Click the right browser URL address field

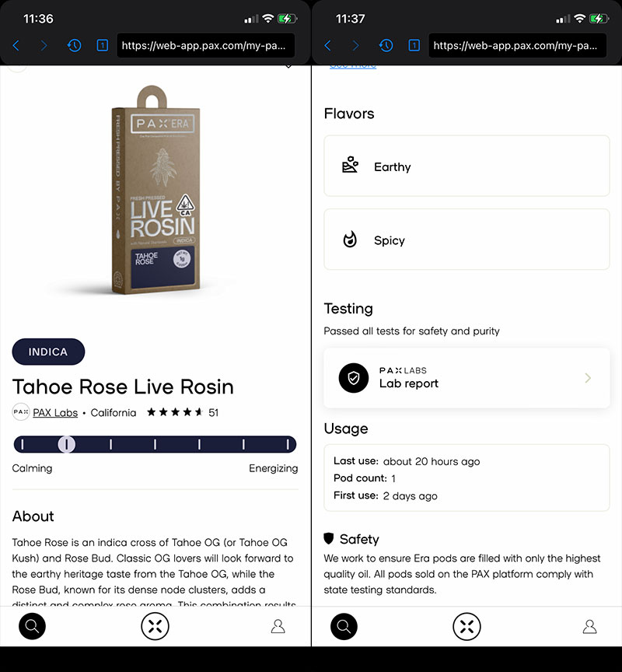518,45
